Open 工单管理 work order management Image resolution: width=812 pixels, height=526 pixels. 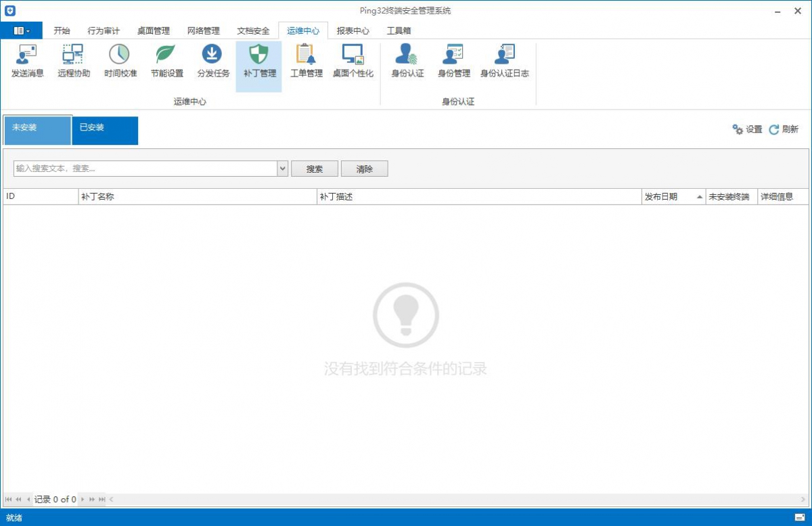pyautogui.click(x=306, y=61)
